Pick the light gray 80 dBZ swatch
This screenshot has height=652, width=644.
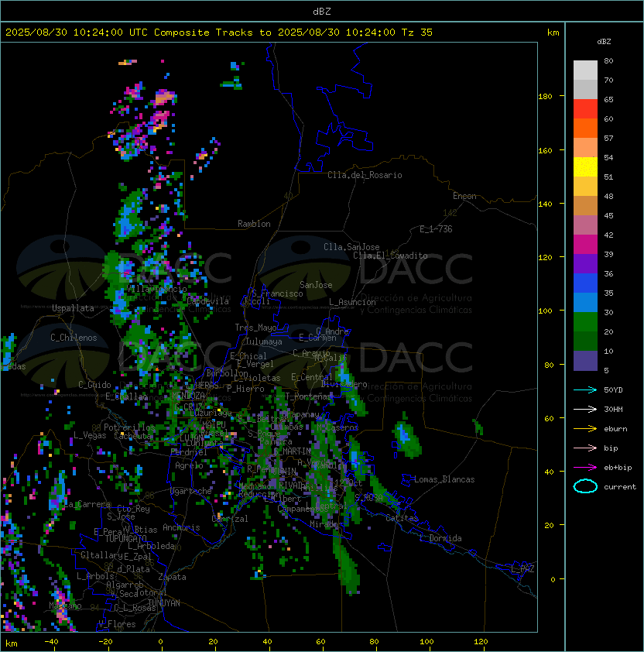click(585, 70)
